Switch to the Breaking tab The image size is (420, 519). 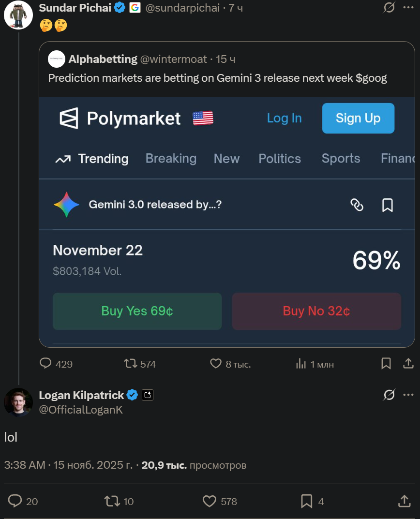(171, 159)
